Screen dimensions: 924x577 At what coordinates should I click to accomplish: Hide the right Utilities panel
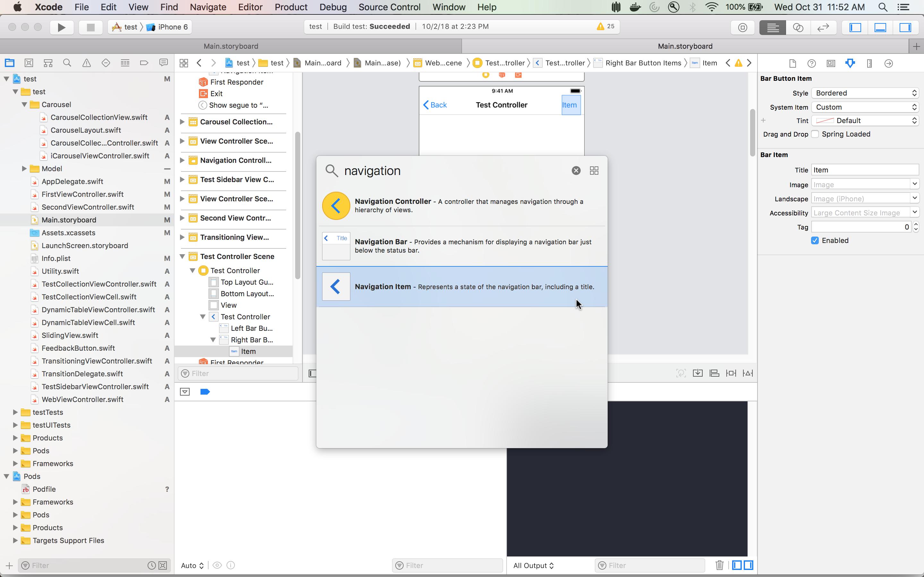tap(905, 27)
